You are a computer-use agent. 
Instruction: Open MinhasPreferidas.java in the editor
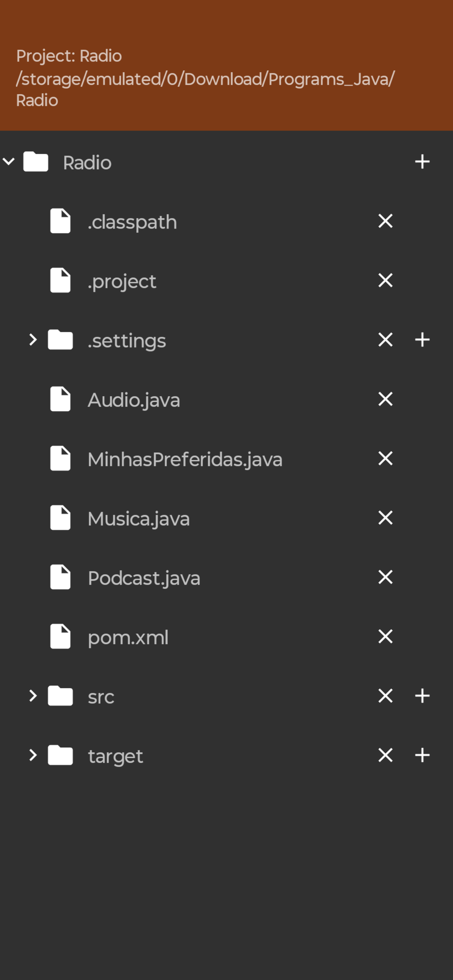(185, 459)
